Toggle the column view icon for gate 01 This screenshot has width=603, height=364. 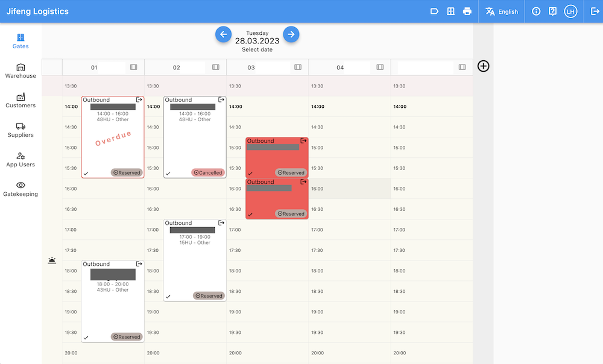pyautogui.click(x=134, y=67)
